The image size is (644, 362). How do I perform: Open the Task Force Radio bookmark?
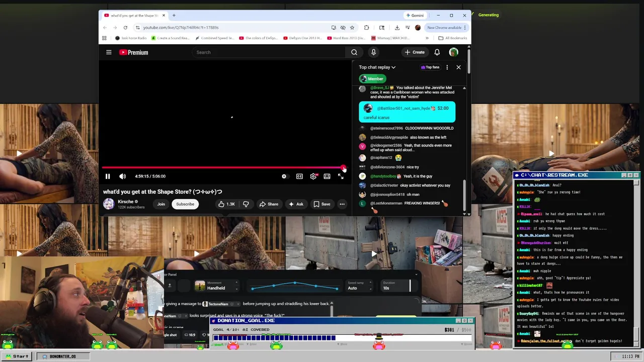click(x=131, y=38)
